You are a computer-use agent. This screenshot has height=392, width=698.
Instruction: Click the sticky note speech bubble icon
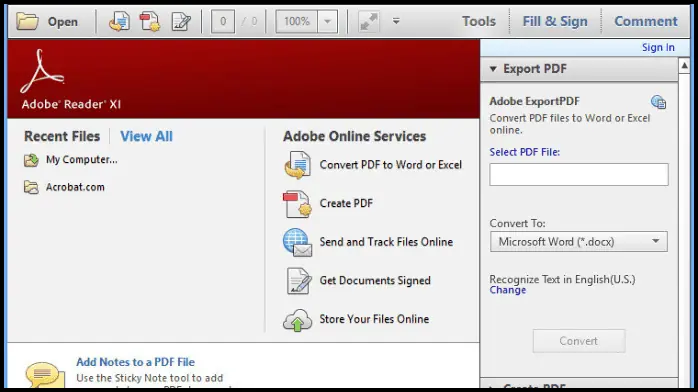tap(45, 375)
